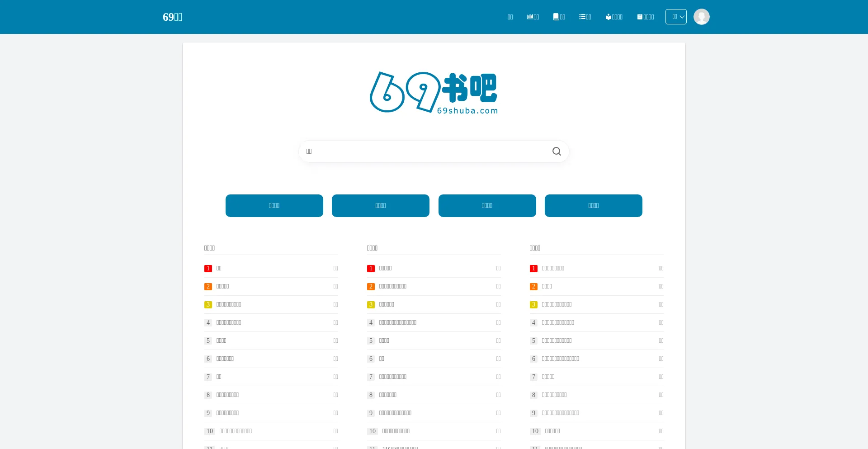868x449 pixels.
Task: Select the rank 6 title in the middle ranking list
Action: click(382, 359)
